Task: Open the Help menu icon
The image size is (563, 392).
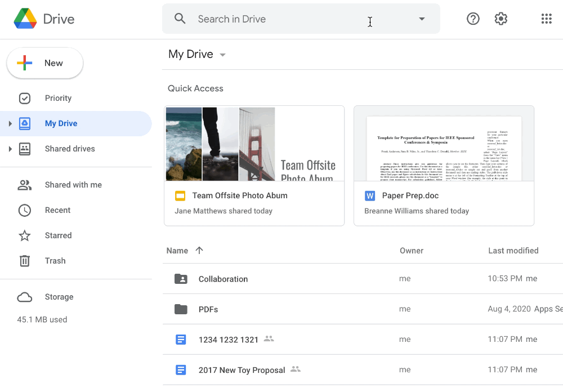Action: click(x=473, y=19)
